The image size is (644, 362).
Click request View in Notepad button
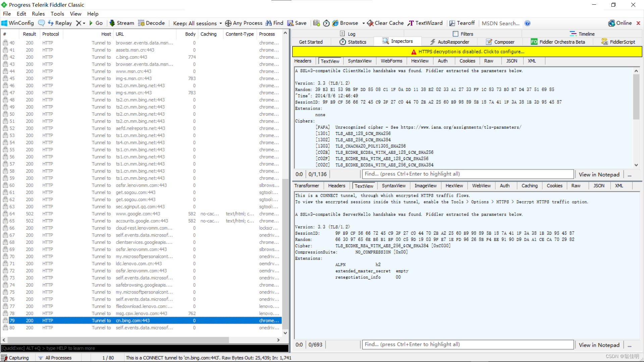pos(599,174)
